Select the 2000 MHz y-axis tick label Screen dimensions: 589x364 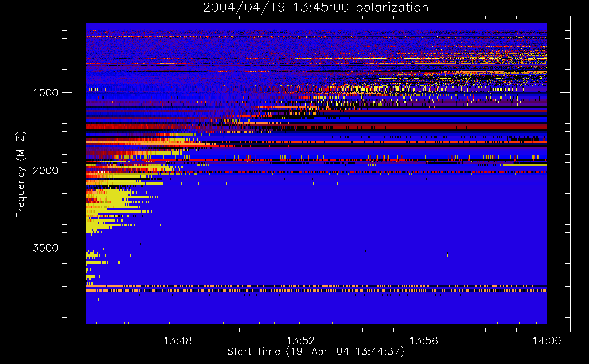pos(46,170)
